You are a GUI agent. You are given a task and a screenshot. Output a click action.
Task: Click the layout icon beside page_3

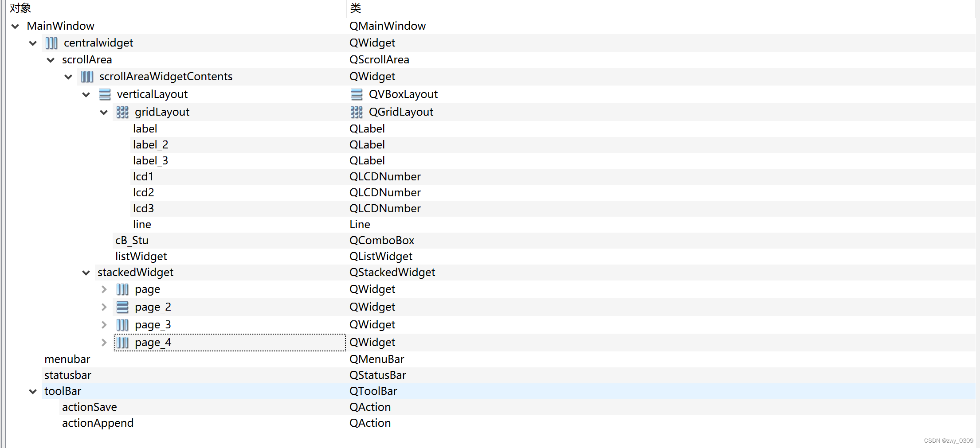coord(122,325)
